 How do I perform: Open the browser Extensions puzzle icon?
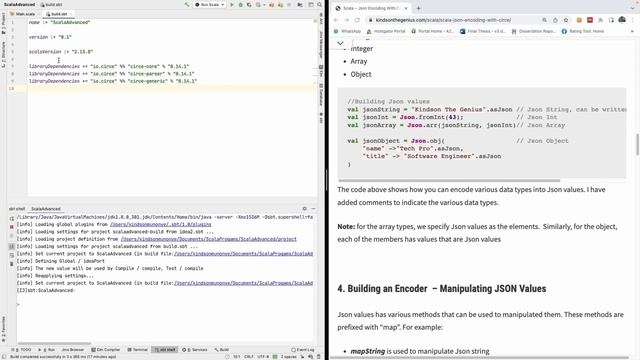pos(600,20)
